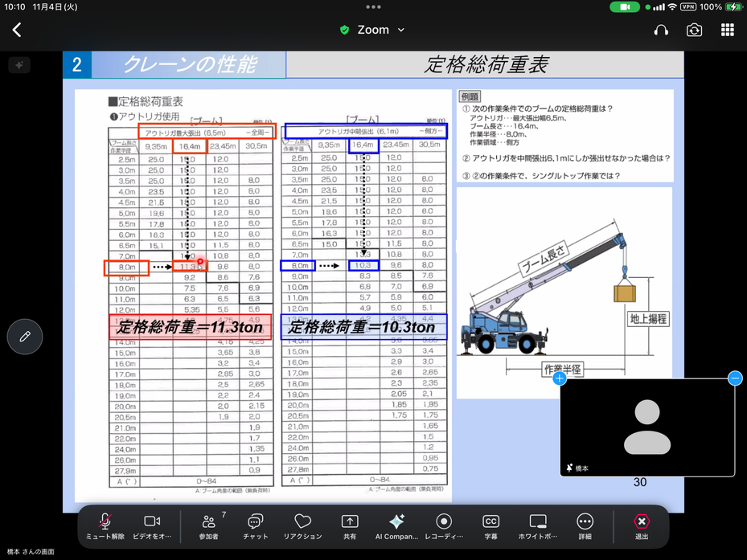Open the More (詳細) options menu
747x560 pixels.
585,525
